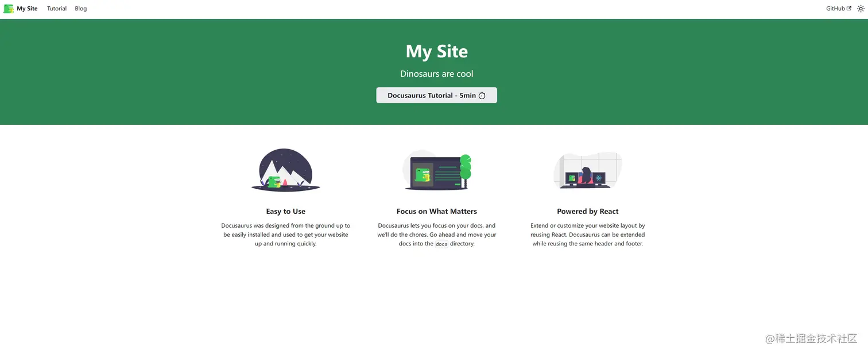Viewport: 868px width, 355px height.
Task: Click the tree illustration above Focus on What Matters
Action: point(437,170)
